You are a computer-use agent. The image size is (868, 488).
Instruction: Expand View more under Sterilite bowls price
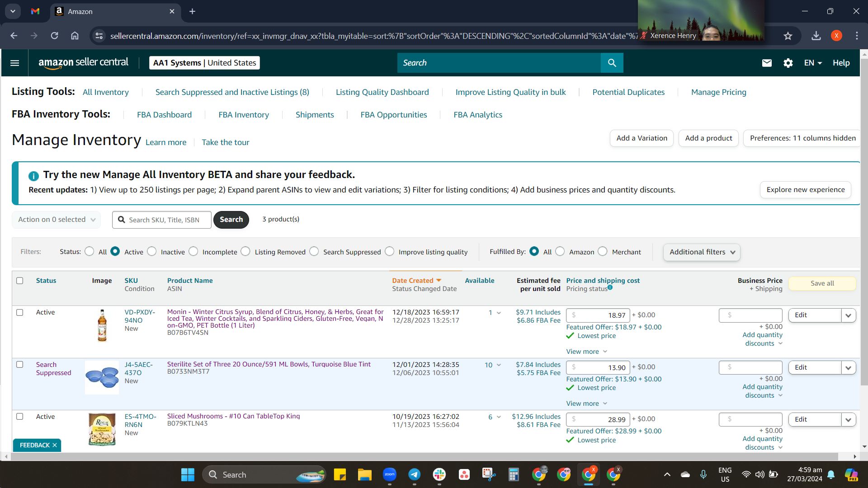[587, 404]
